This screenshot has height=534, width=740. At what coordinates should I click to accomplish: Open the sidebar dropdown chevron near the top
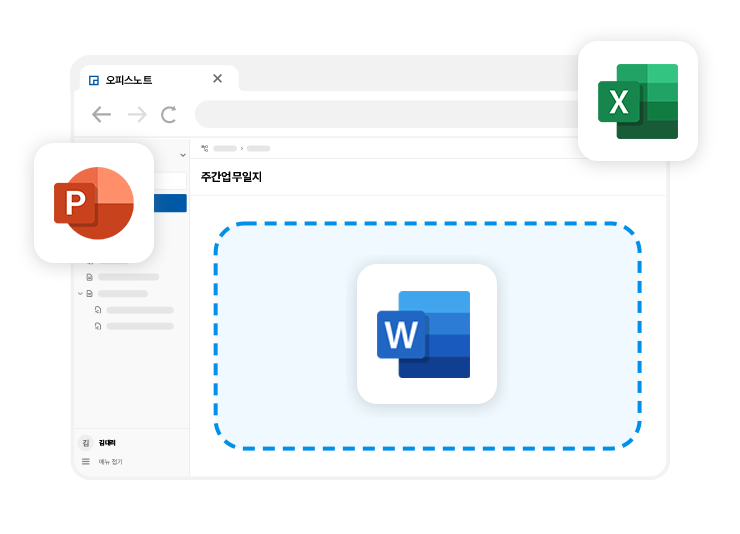pos(183,155)
